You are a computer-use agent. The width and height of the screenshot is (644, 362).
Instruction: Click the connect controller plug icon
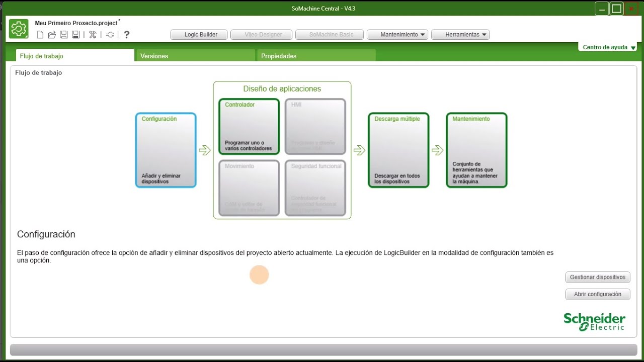click(x=110, y=35)
